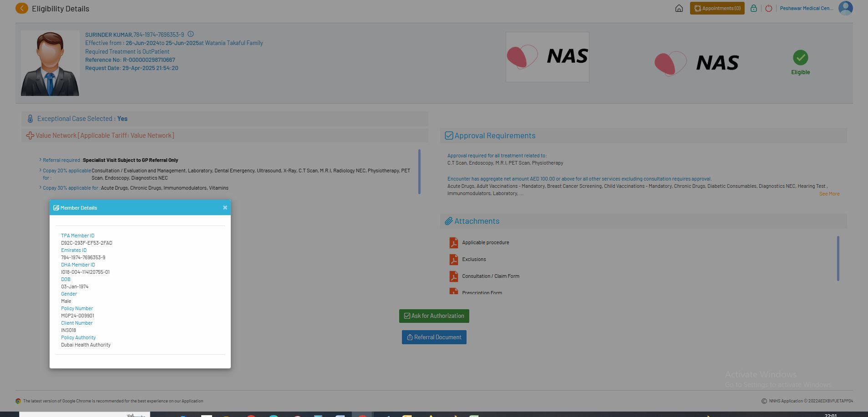Screen dimensions: 868x417
Task: Click the Referral Document button
Action: 434,337
